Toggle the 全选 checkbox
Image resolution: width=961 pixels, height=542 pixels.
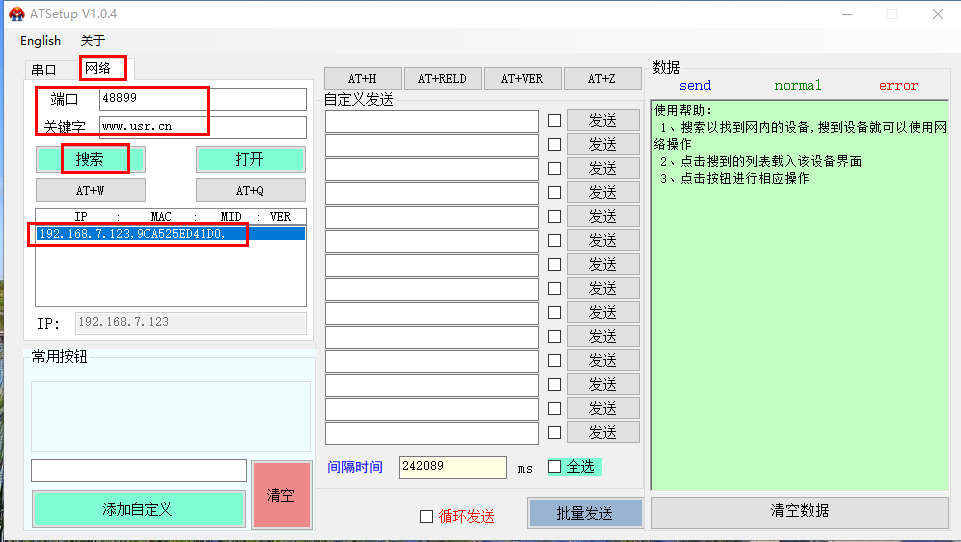click(x=555, y=467)
